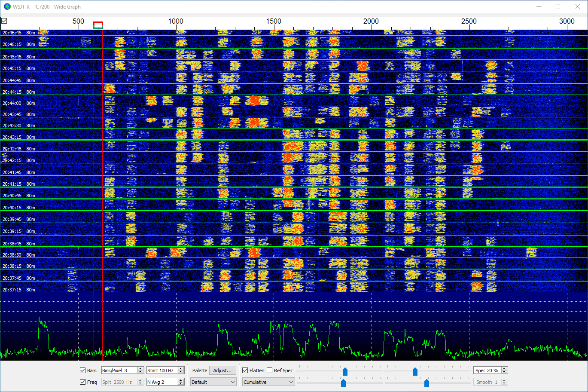Increase Bins/Pixel with its up arrow
The width and height of the screenshot is (588, 392).
coord(140,369)
